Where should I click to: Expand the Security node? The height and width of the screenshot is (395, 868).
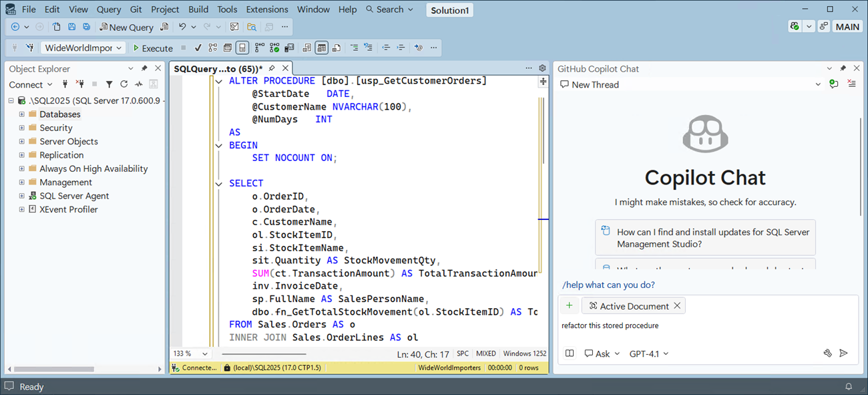click(x=21, y=128)
